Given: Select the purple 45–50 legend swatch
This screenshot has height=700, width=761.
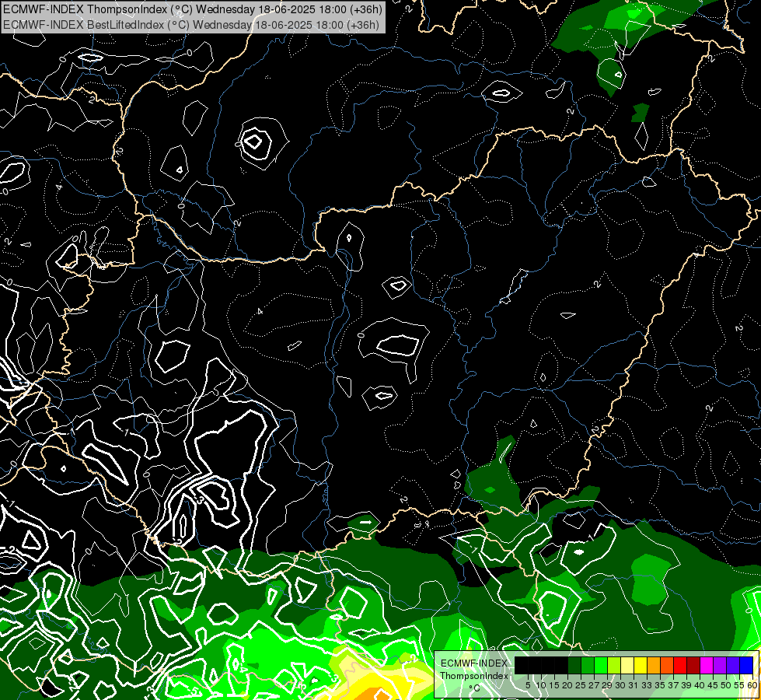Looking at the screenshot, I should (720, 665).
